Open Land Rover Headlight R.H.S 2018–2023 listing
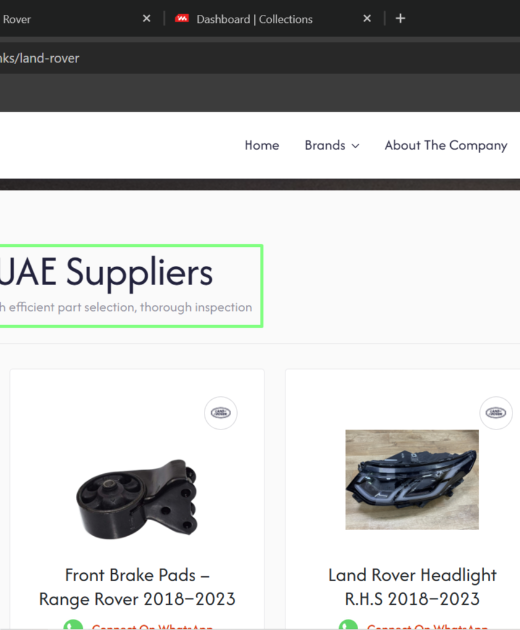 tap(412, 587)
